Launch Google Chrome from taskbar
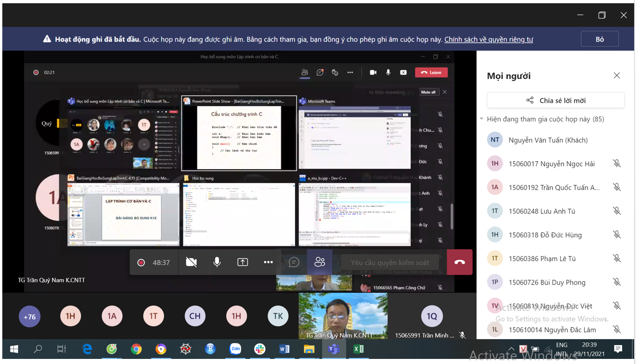This screenshot has width=636, height=364. pyautogui.click(x=136, y=349)
